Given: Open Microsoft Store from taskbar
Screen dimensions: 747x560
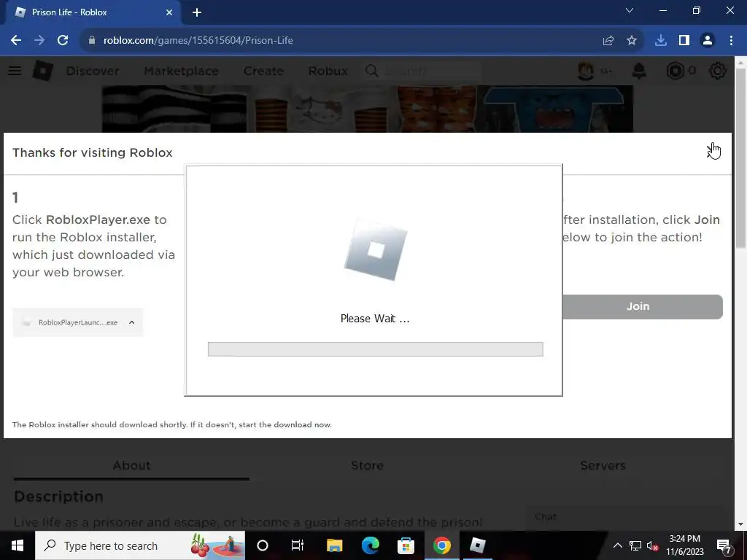Looking at the screenshot, I should tap(406, 545).
